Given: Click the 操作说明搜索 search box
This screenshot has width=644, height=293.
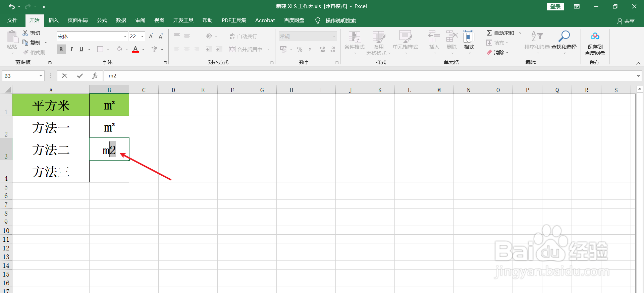Looking at the screenshot, I should tap(340, 20).
